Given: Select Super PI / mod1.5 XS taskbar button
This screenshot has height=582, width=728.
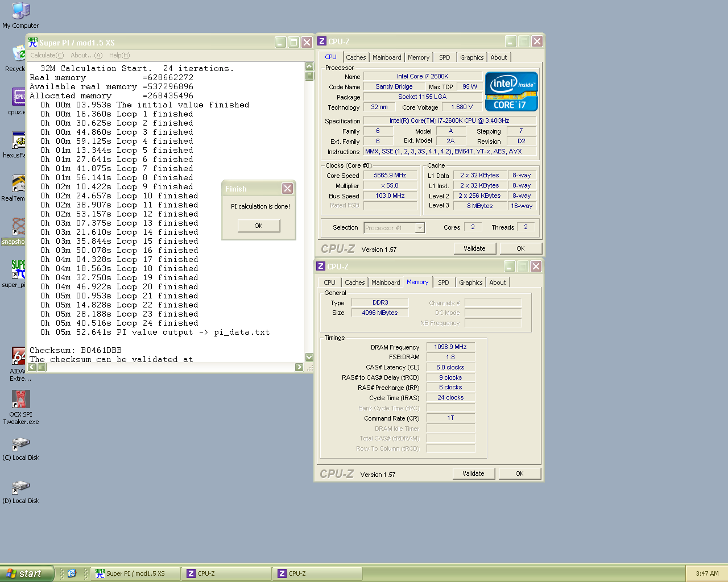Looking at the screenshot, I should [135, 573].
